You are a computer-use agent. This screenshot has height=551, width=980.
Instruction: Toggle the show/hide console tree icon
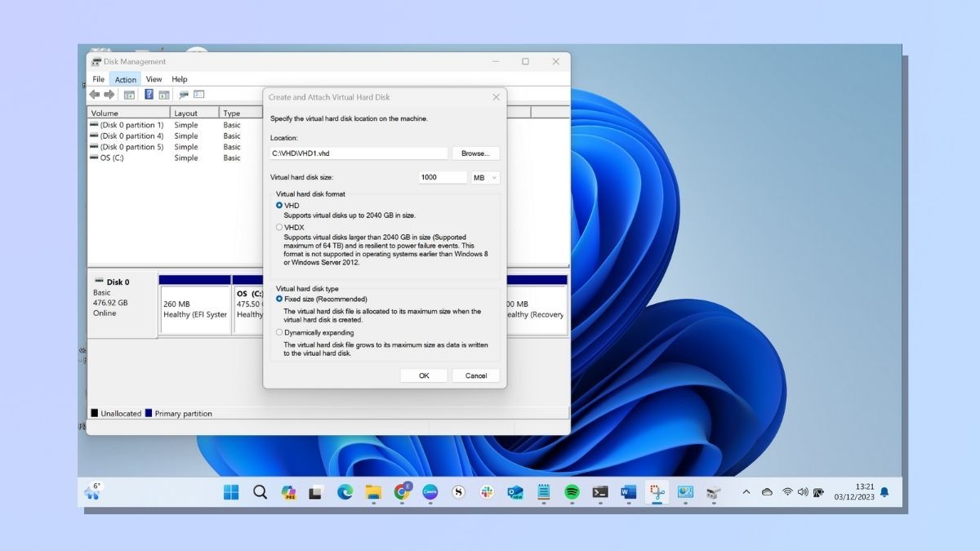click(129, 95)
